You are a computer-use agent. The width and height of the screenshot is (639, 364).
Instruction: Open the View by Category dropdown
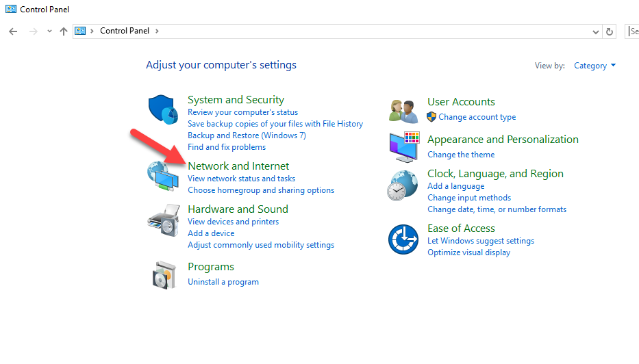594,66
